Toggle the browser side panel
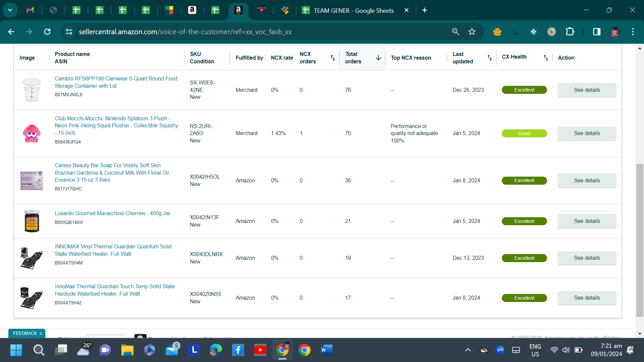The image size is (644, 362). pos(597,32)
